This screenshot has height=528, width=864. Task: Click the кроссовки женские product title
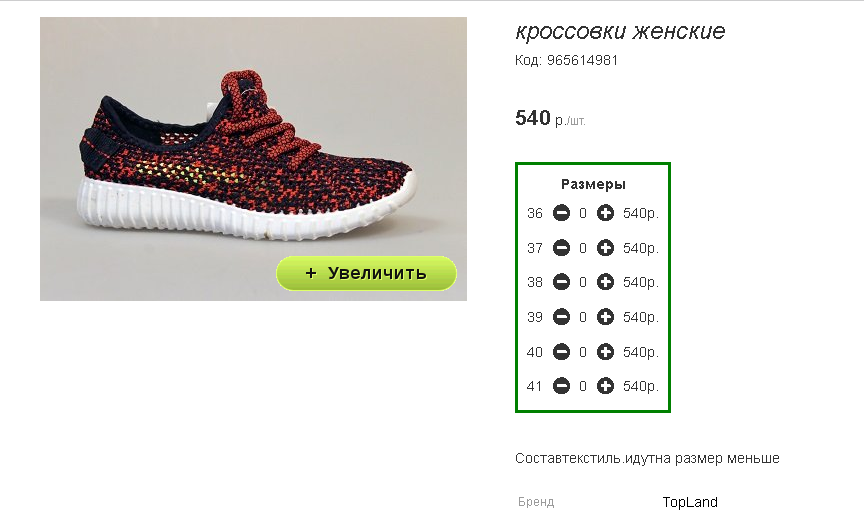[x=620, y=31]
